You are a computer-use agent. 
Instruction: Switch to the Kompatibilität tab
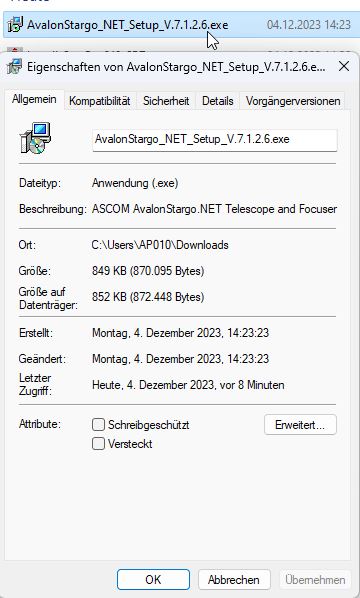pyautogui.click(x=100, y=101)
